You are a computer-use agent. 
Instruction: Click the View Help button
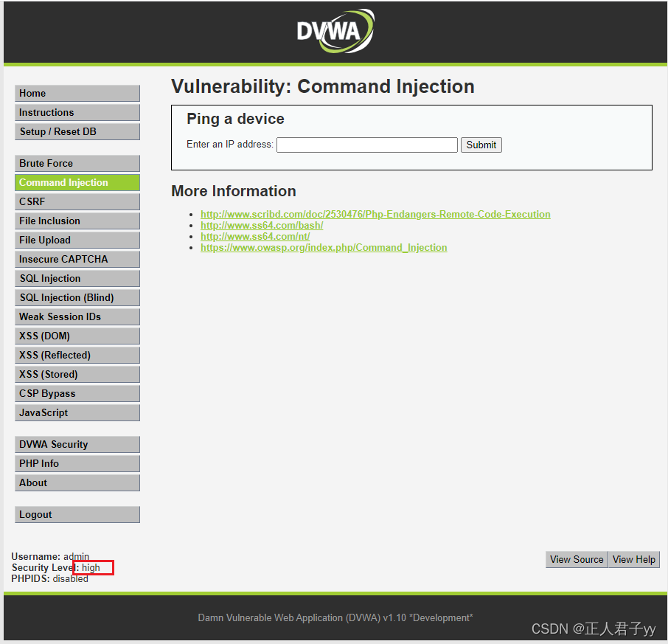coord(633,559)
